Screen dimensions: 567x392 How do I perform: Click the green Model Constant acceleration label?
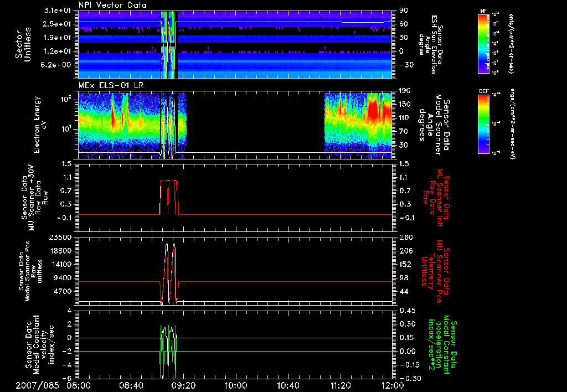point(442,344)
